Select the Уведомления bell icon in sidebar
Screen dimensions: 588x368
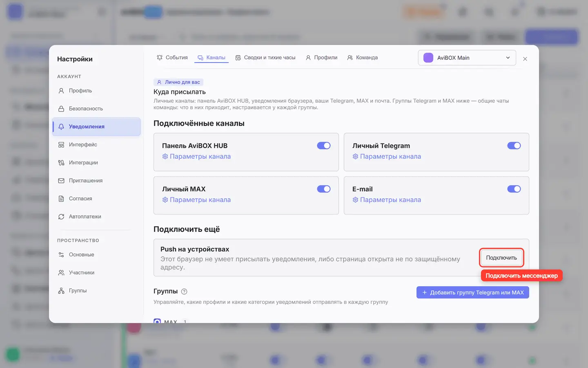(61, 127)
